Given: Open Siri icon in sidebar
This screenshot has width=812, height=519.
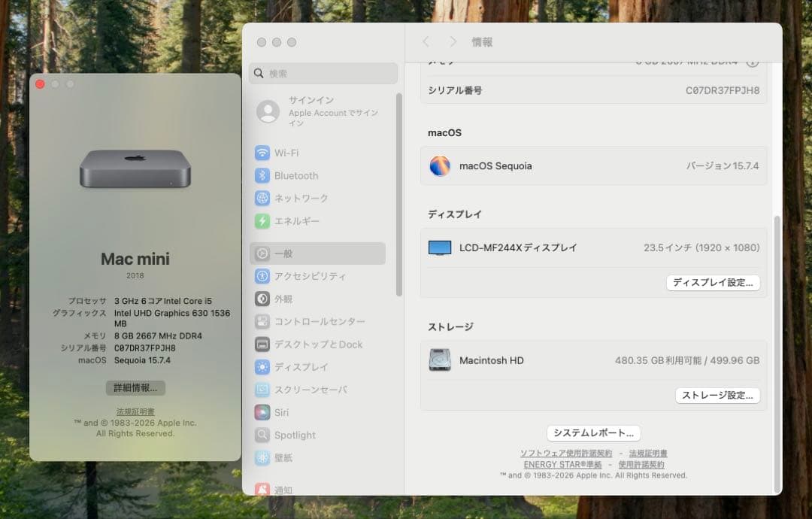Looking at the screenshot, I should (262, 412).
